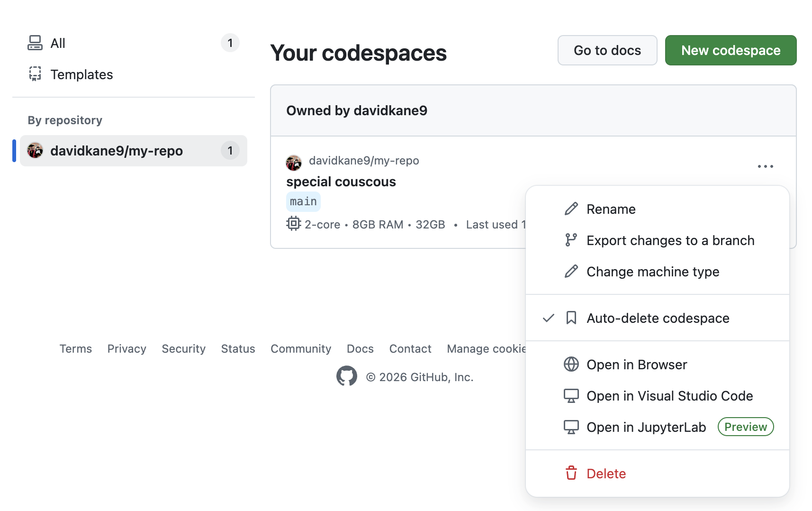Viewport: 812px width, 511px height.
Task: Click the template icon beside Templates
Action: [35, 74]
